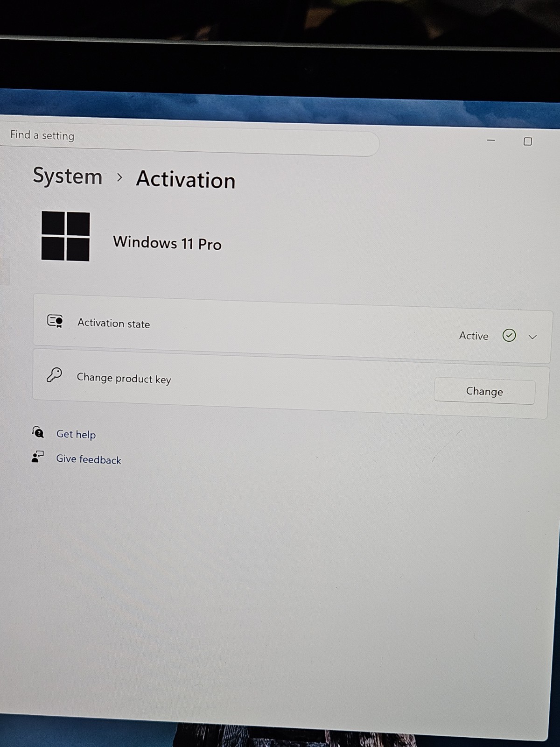Minimize the Settings window
Screen dimensions: 560x747
(491, 140)
